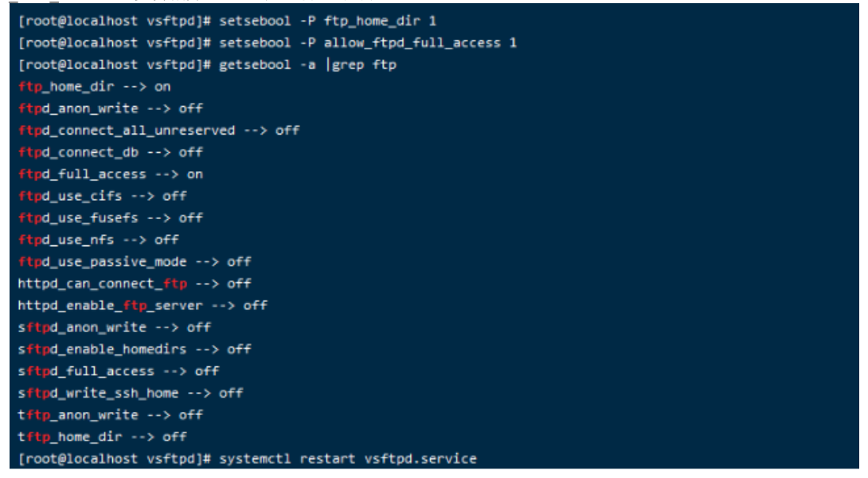868x478 pixels.
Task: Select ftpd_use_fusefs entry
Action: point(110,218)
